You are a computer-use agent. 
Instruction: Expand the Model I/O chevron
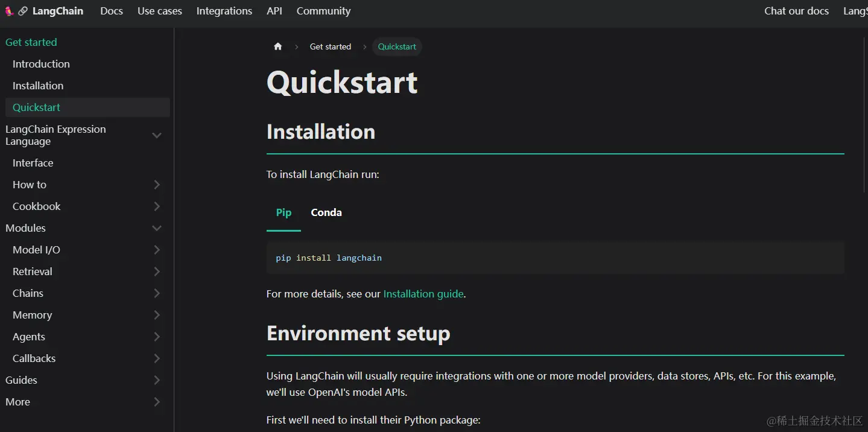[x=157, y=250]
